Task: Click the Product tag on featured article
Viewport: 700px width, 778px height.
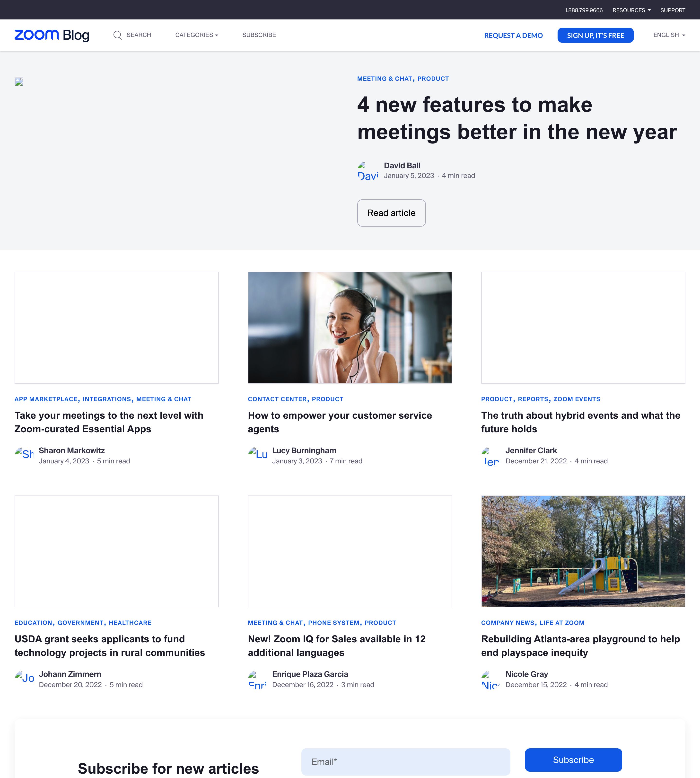Action: click(433, 79)
